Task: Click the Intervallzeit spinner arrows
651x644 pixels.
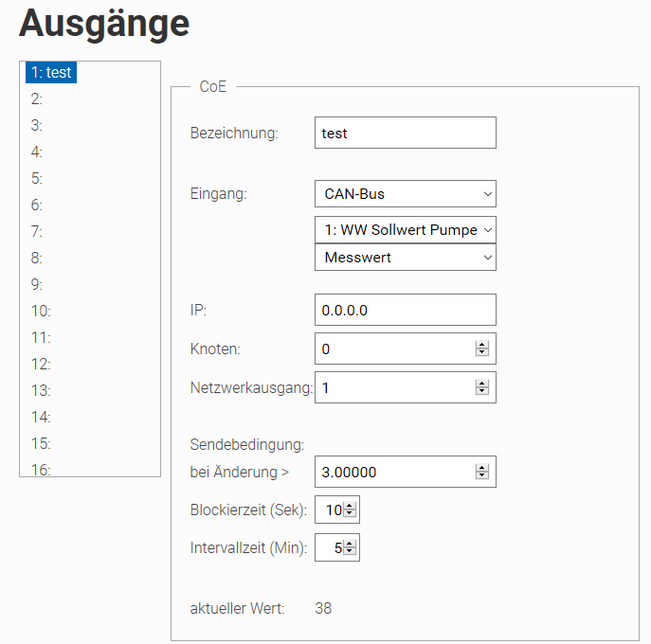Action: 350,547
